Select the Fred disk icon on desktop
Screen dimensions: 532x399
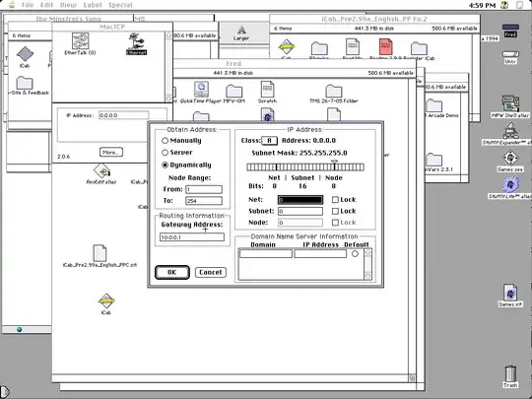pyautogui.click(x=510, y=28)
